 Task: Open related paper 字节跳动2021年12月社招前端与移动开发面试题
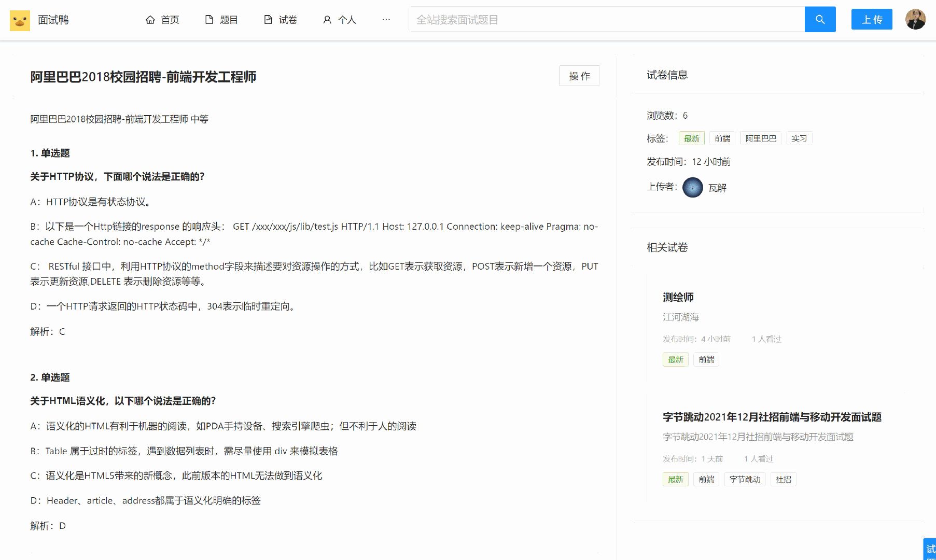[772, 417]
